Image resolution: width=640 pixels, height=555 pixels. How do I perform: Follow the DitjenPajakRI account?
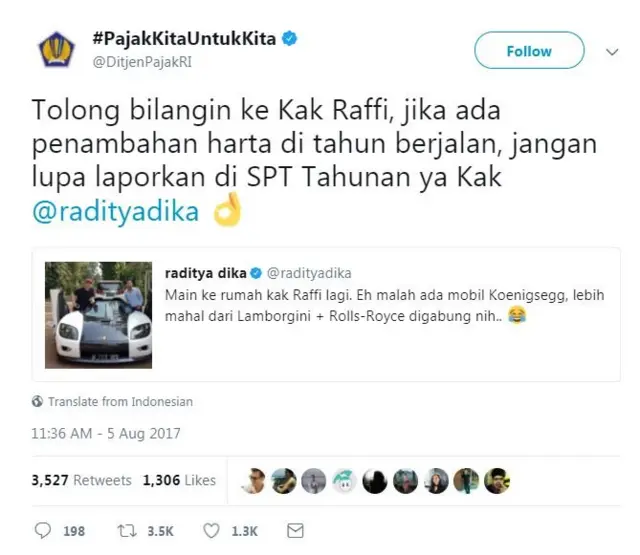coord(529,50)
